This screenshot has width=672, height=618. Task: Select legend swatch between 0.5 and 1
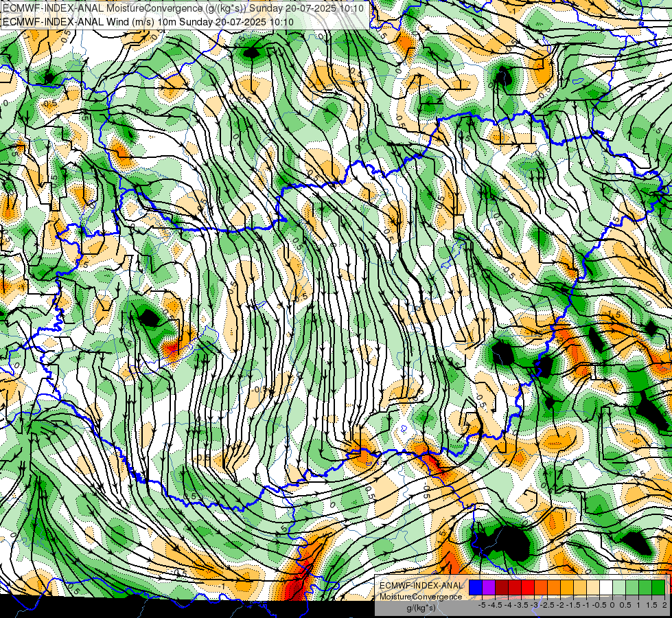632,587
